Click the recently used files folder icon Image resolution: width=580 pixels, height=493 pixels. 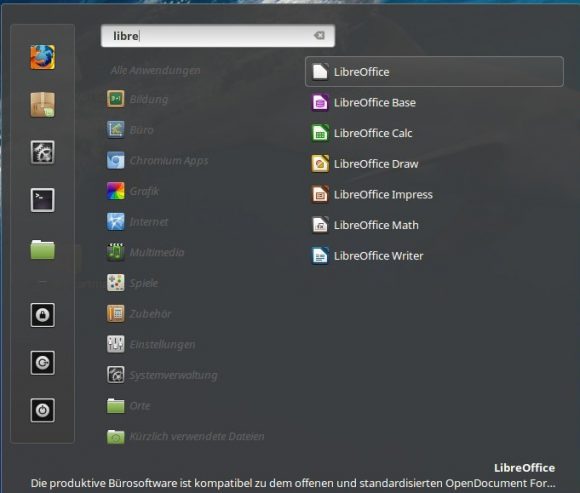point(116,436)
